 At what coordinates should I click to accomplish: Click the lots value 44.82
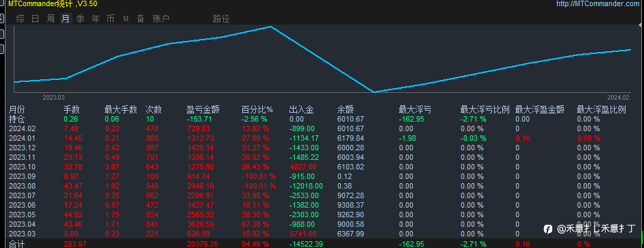73,215
